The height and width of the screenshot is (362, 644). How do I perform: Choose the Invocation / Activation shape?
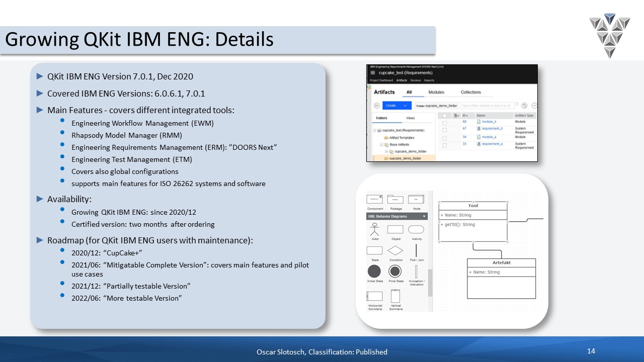(x=416, y=271)
